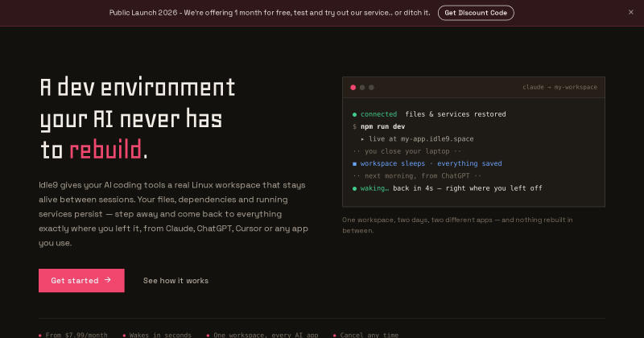Open the See how it works link
This screenshot has width=644, height=338.
tap(175, 281)
